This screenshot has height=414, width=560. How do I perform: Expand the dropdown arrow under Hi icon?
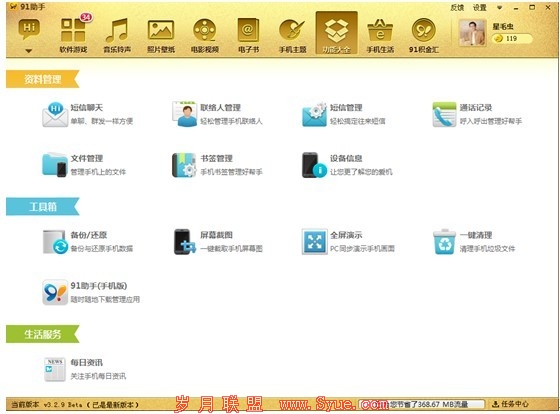tap(29, 51)
